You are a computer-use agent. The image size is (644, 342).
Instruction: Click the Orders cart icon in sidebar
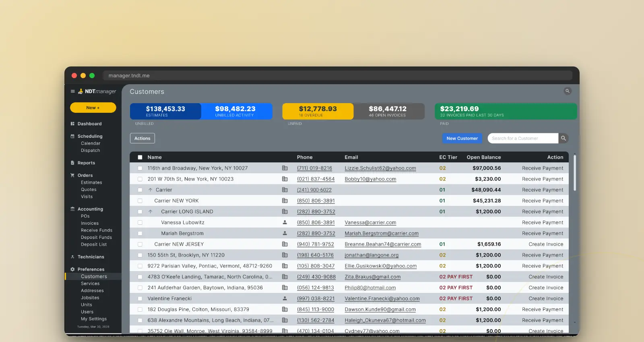click(72, 175)
